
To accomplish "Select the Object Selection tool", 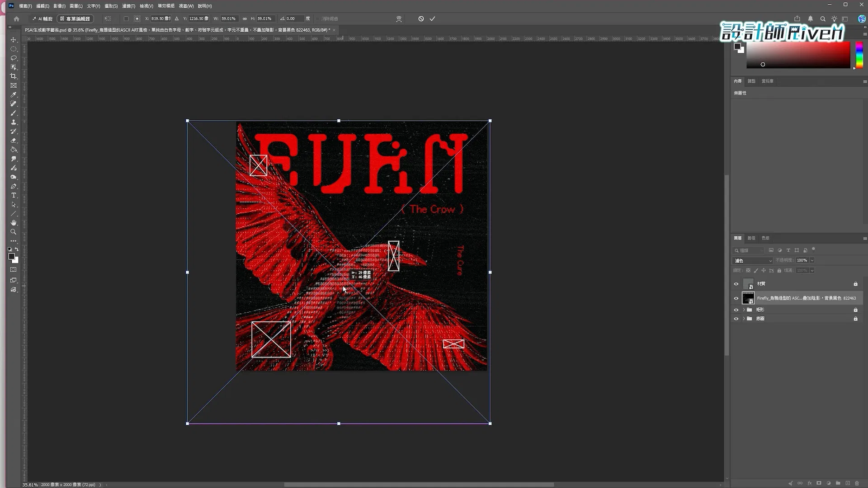I will point(14,67).
